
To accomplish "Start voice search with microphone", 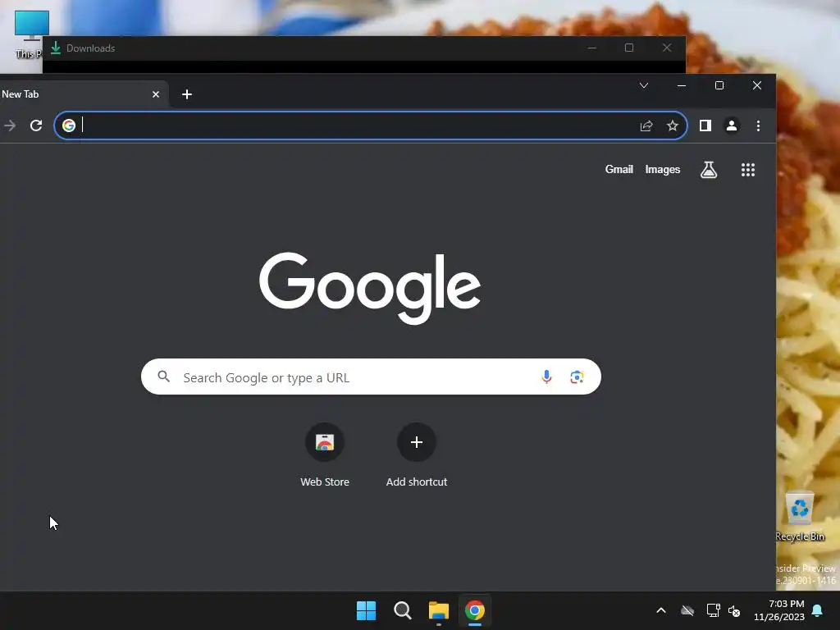I will pyautogui.click(x=546, y=377).
